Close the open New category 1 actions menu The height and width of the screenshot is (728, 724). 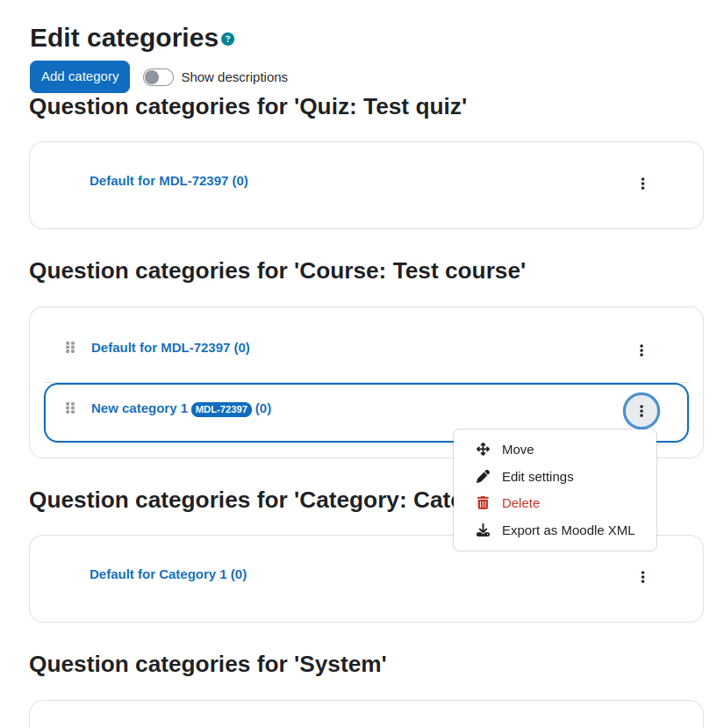[642, 411]
